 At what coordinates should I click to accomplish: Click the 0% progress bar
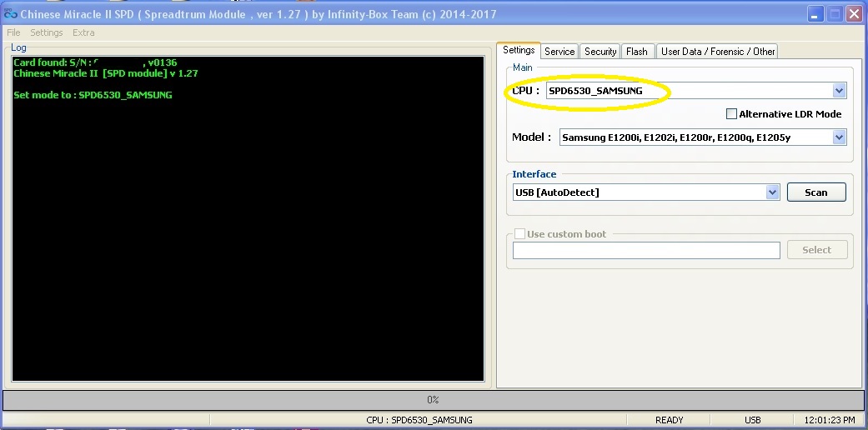433,399
